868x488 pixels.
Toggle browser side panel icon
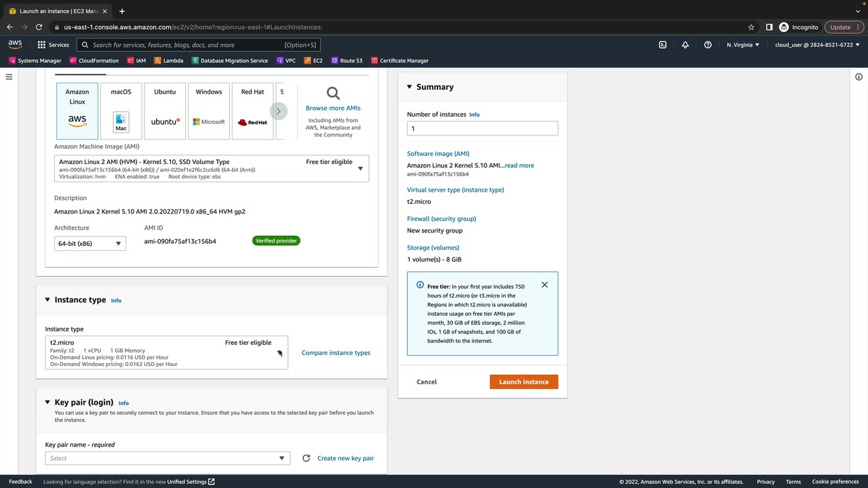(x=769, y=27)
